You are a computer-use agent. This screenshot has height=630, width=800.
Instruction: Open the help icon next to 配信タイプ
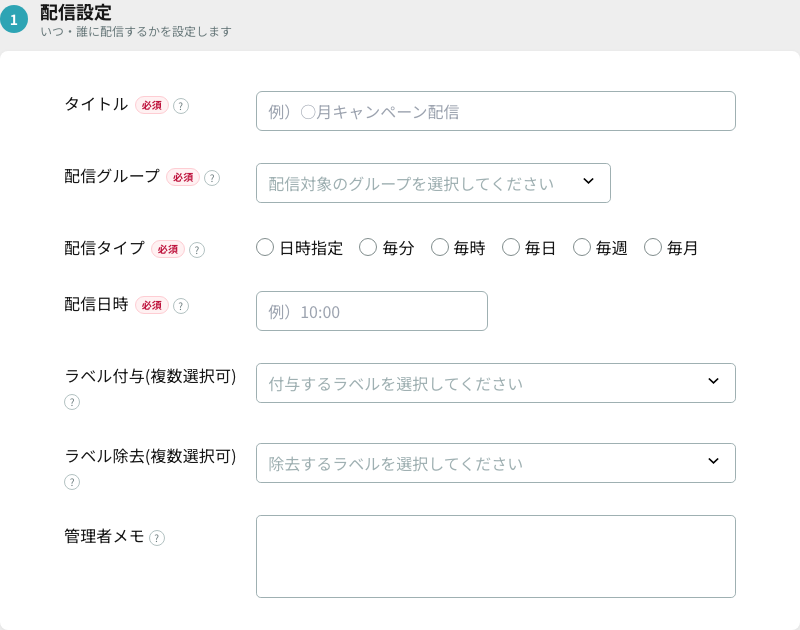point(196,249)
